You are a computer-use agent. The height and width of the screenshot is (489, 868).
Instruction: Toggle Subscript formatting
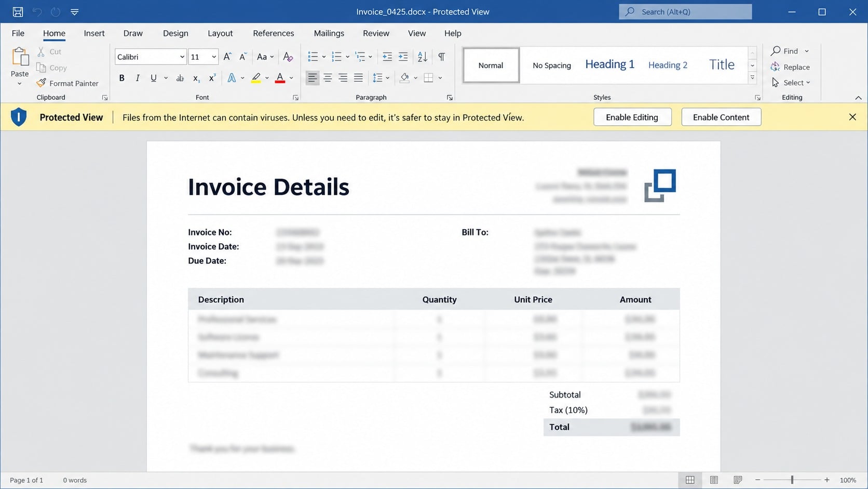pos(196,78)
